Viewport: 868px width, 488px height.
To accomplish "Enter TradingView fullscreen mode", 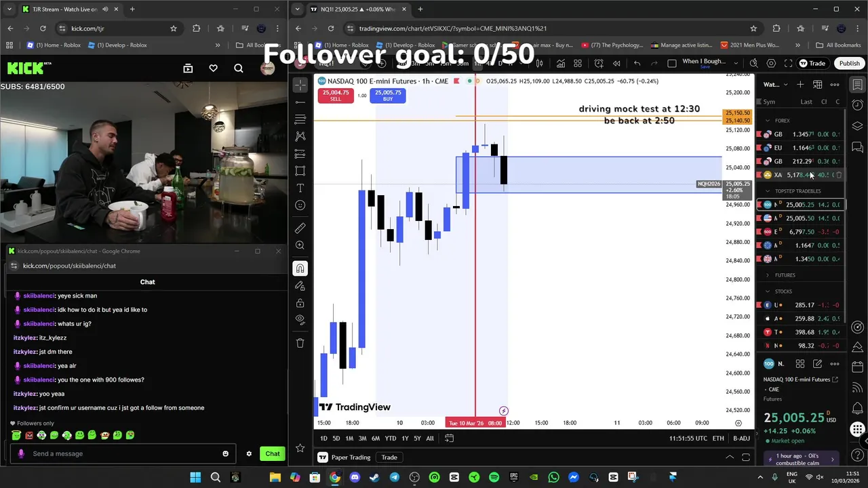I will pyautogui.click(x=788, y=63).
